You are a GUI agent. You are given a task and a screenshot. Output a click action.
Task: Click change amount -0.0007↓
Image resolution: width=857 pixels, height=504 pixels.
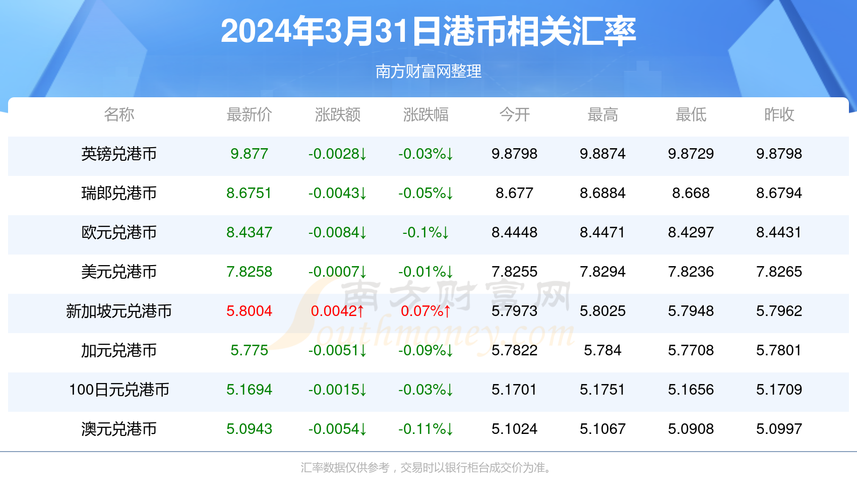coord(337,272)
